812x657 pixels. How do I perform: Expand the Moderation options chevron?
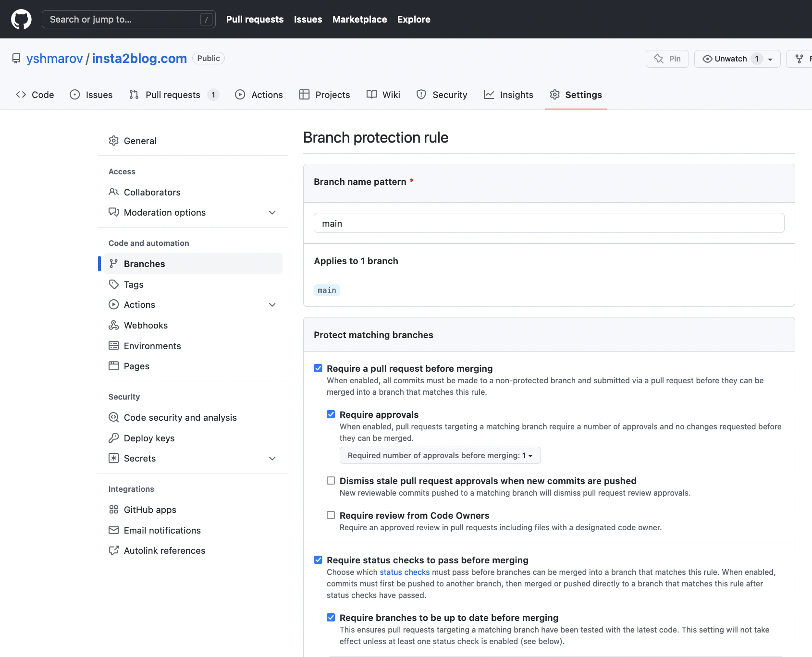coord(272,212)
